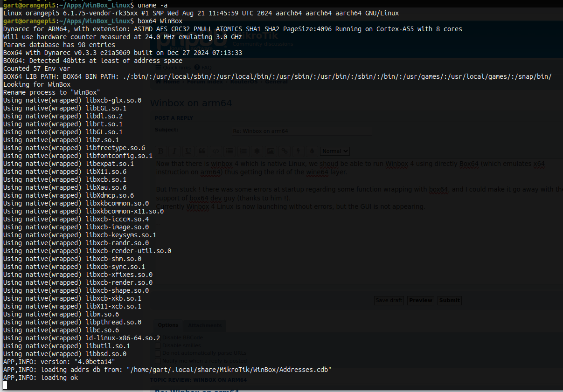Click the libX11-xcb.so.1 line

pos(72,306)
